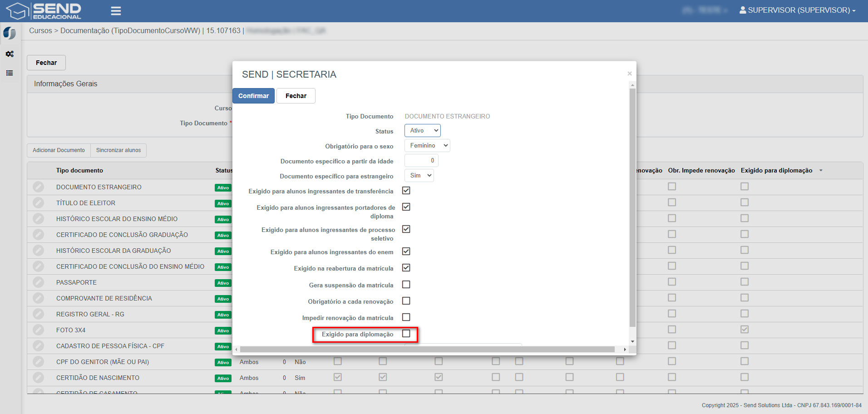868x414 pixels.
Task: Open the gears settings sidebar icon
Action: tap(10, 54)
